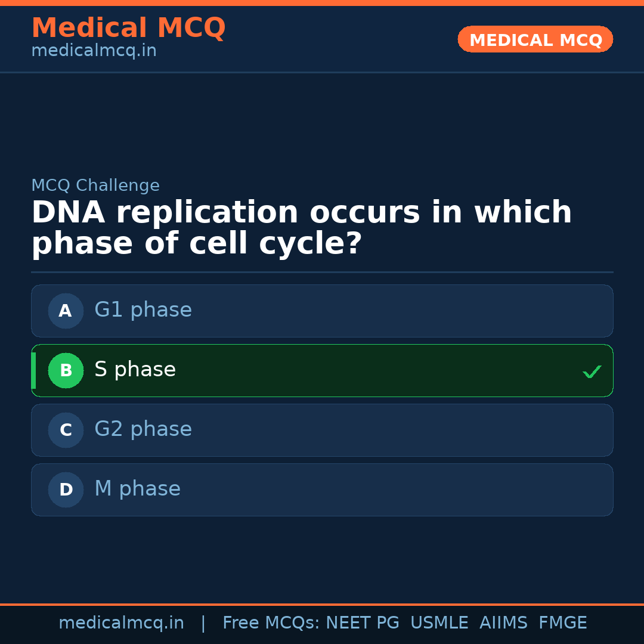Expand the highlighted S phase answer card
644x644 pixels.
pos(322,370)
